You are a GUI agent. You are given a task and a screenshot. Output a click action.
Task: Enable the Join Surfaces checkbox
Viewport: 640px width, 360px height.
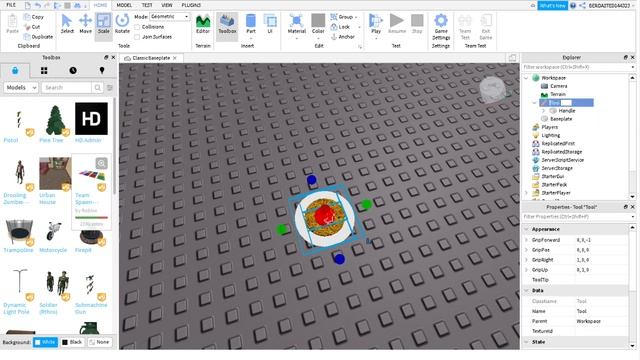tap(137, 37)
